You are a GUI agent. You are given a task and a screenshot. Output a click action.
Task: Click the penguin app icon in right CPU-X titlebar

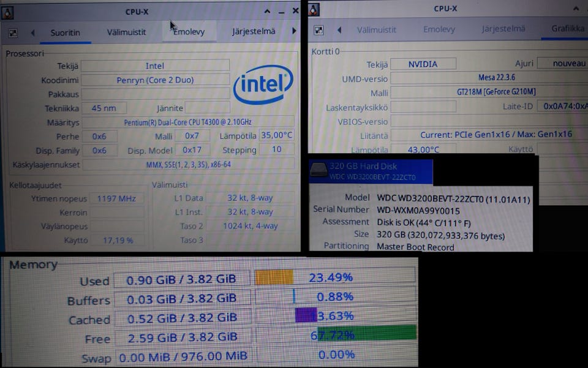(314, 10)
